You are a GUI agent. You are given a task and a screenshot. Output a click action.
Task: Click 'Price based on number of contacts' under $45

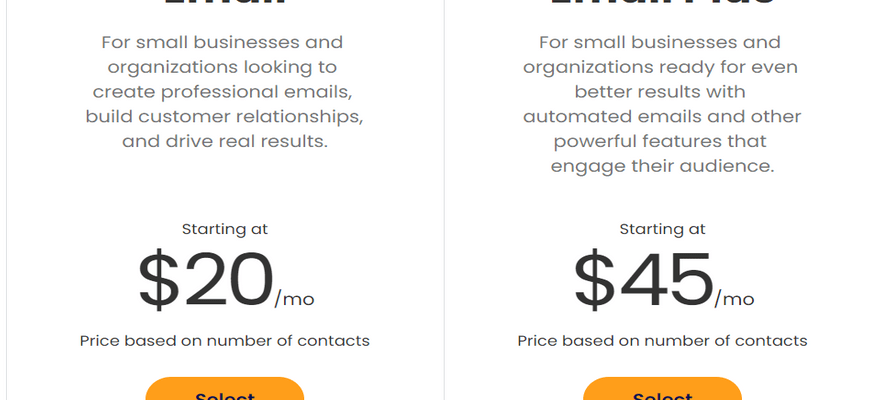click(662, 341)
